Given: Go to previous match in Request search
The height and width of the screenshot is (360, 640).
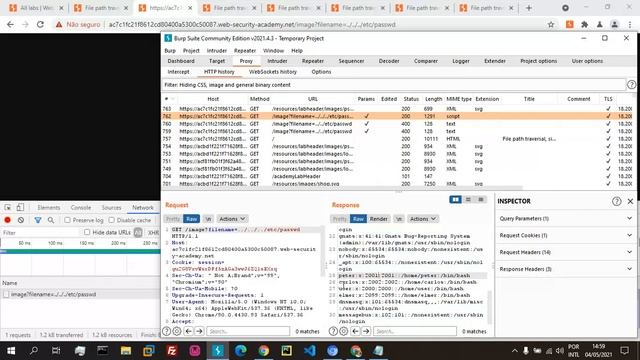Looking at the screenshot, I should tap(189, 331).
